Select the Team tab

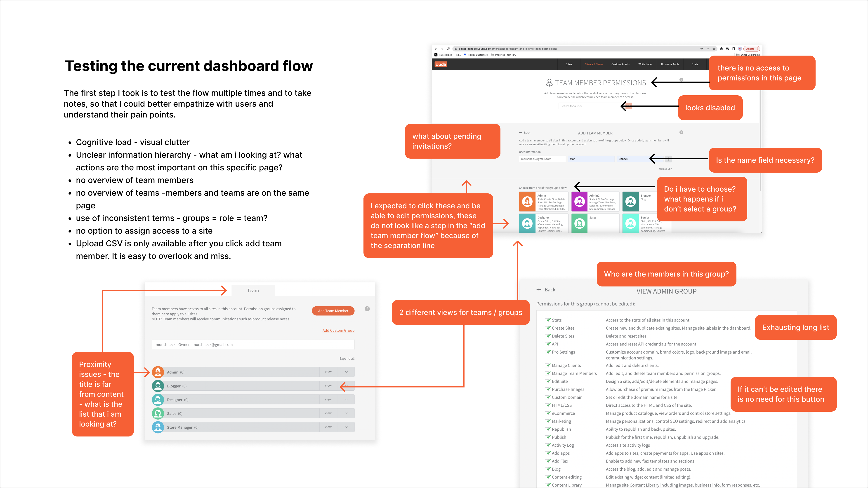253,291
